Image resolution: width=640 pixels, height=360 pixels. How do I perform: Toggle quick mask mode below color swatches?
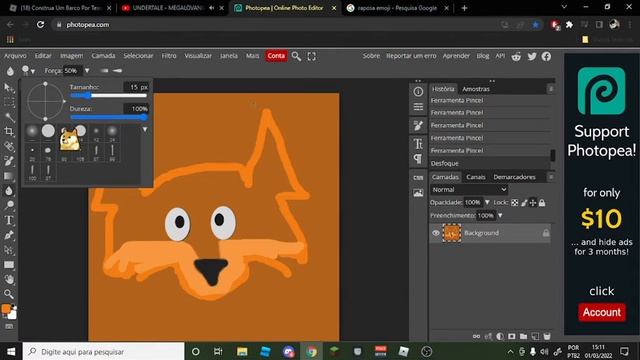click(9, 327)
